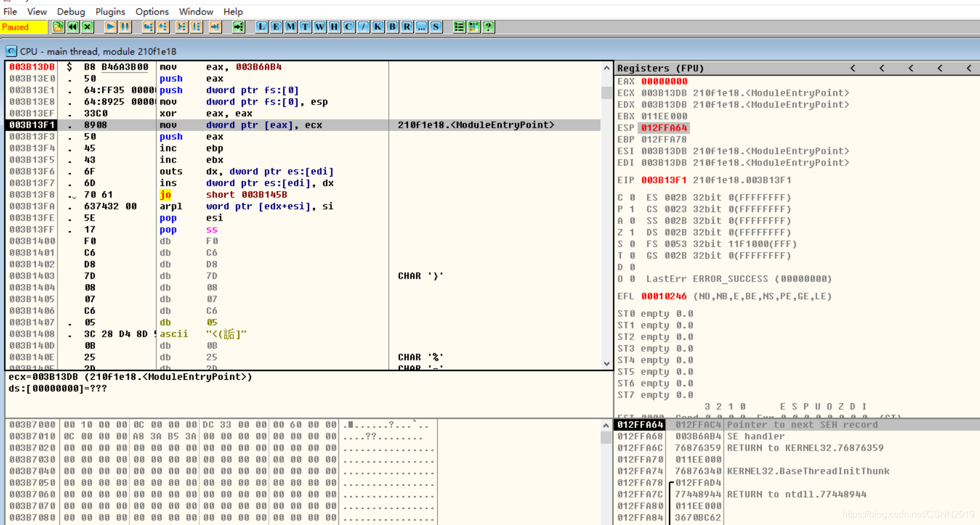Select the Z flag value in registers
Viewport: 980px width, 525px height.
coord(632,232)
